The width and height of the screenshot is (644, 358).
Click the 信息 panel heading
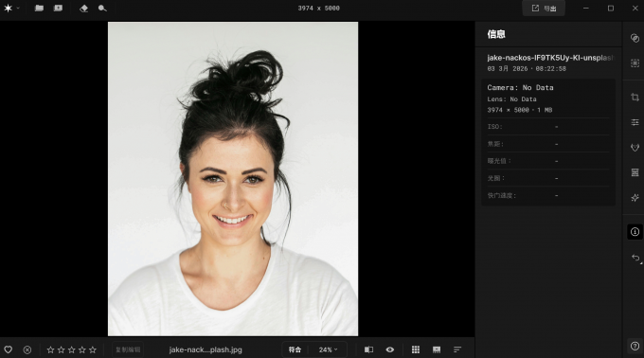496,34
